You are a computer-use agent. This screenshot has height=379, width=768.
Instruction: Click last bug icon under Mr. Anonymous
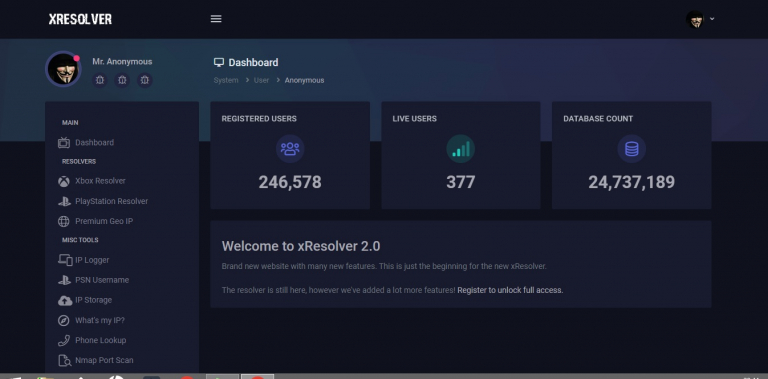click(x=144, y=80)
